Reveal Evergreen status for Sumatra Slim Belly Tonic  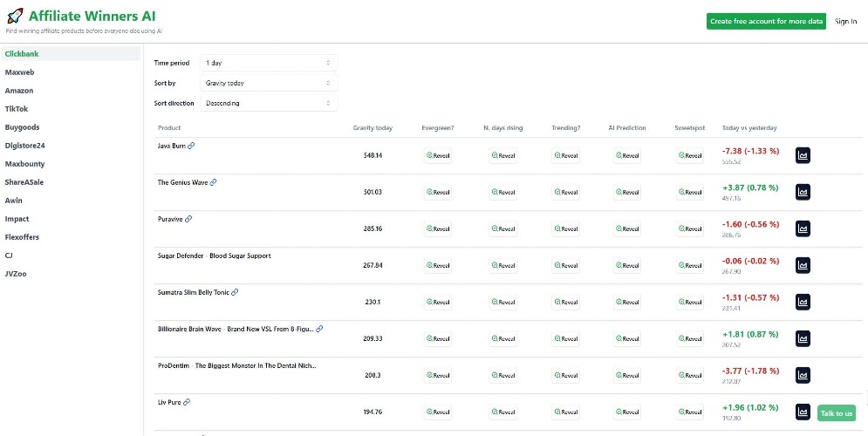click(x=438, y=302)
